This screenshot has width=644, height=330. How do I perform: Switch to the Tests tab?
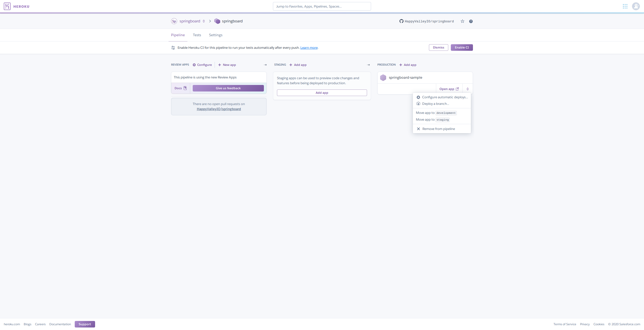coord(197,35)
